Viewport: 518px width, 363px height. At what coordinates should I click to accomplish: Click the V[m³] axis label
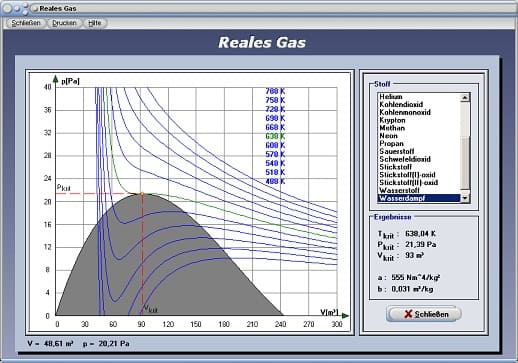click(x=329, y=312)
